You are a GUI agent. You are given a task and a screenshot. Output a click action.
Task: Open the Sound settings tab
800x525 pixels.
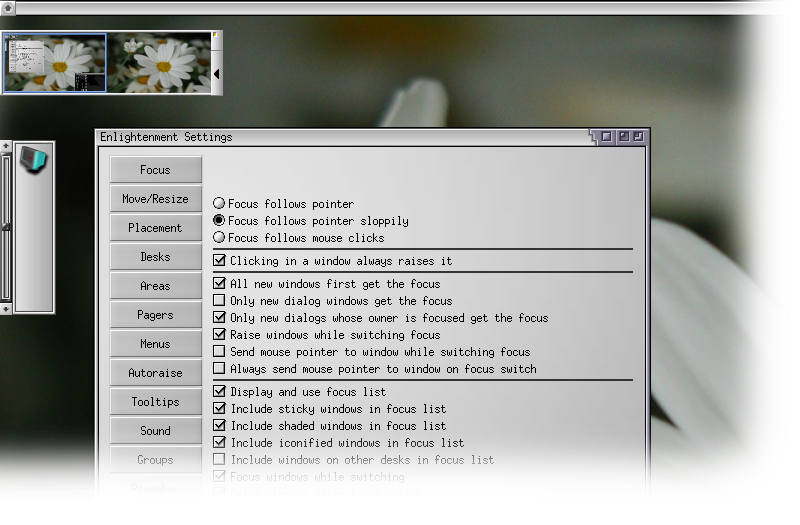(156, 431)
